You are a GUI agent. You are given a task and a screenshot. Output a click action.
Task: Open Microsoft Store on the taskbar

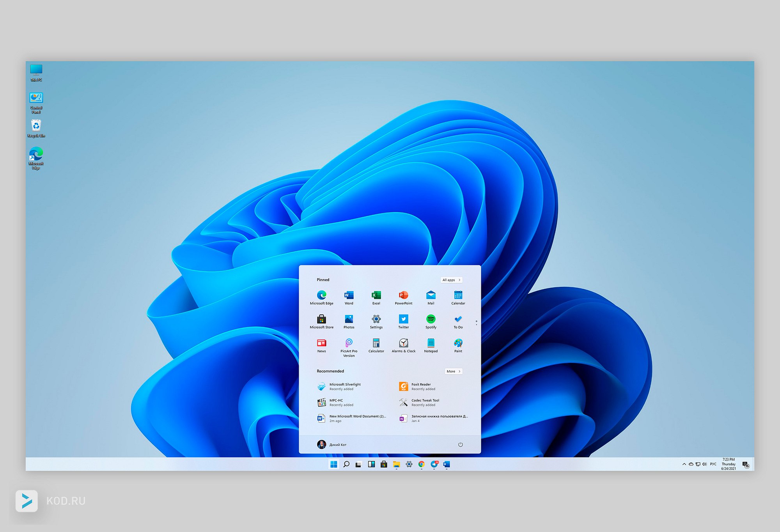pyautogui.click(x=384, y=464)
